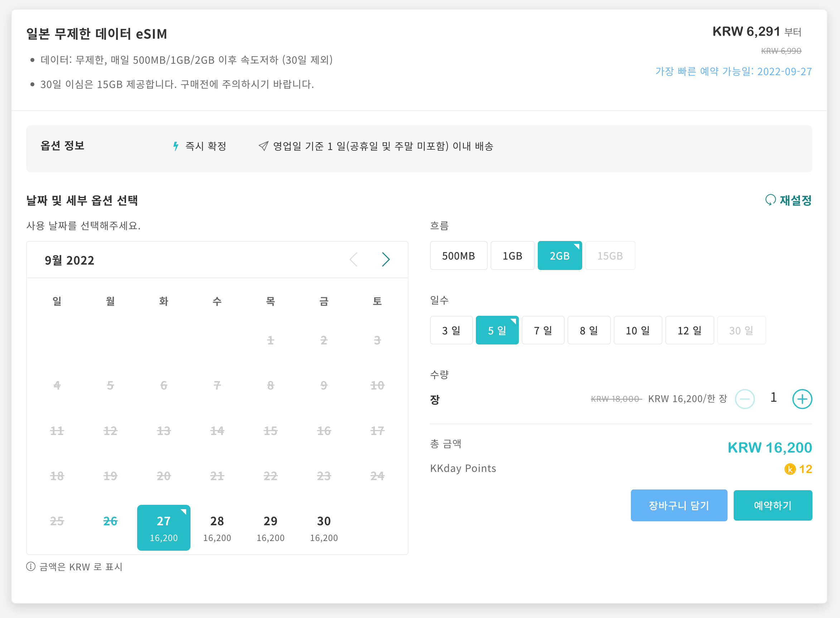The height and width of the screenshot is (618, 840).
Task: Select the 1GB data option
Action: coord(512,256)
